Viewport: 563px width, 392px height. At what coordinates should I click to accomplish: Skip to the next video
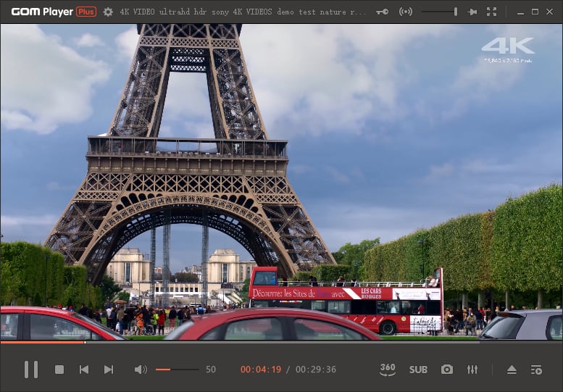109,370
